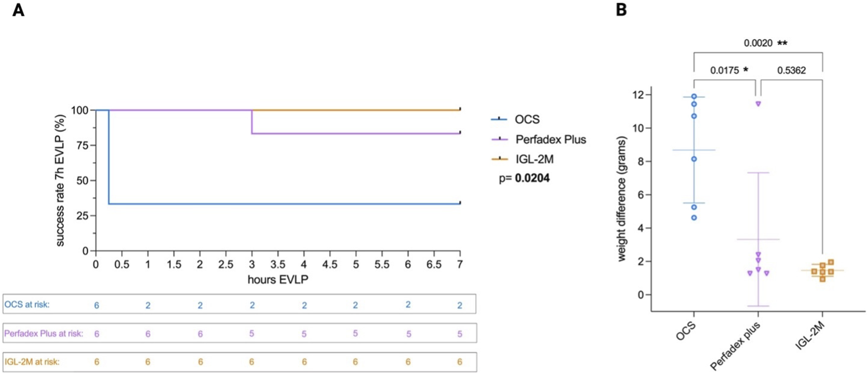
Task: Click the "Perfadex Plus at risk:" row label
Action: (44, 333)
